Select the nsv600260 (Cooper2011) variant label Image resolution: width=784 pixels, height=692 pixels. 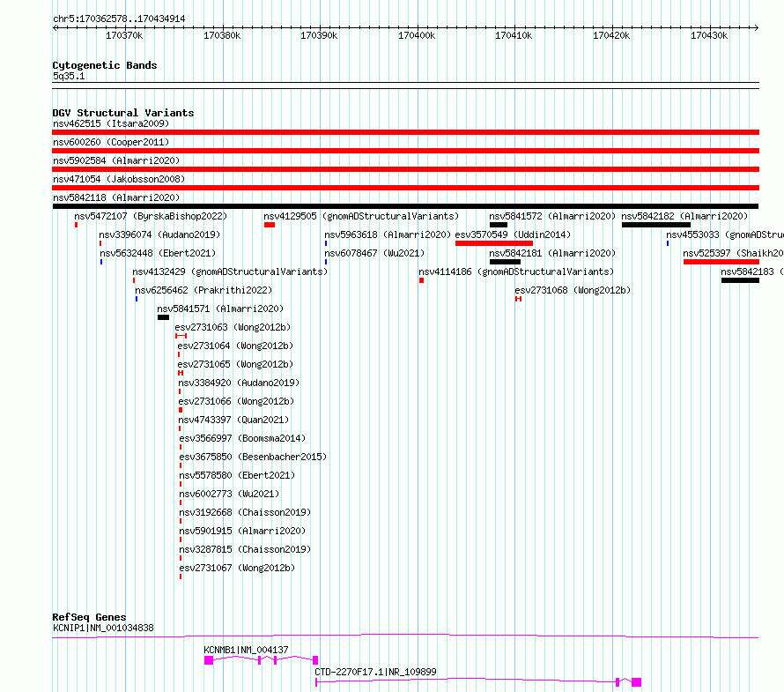[111, 142]
